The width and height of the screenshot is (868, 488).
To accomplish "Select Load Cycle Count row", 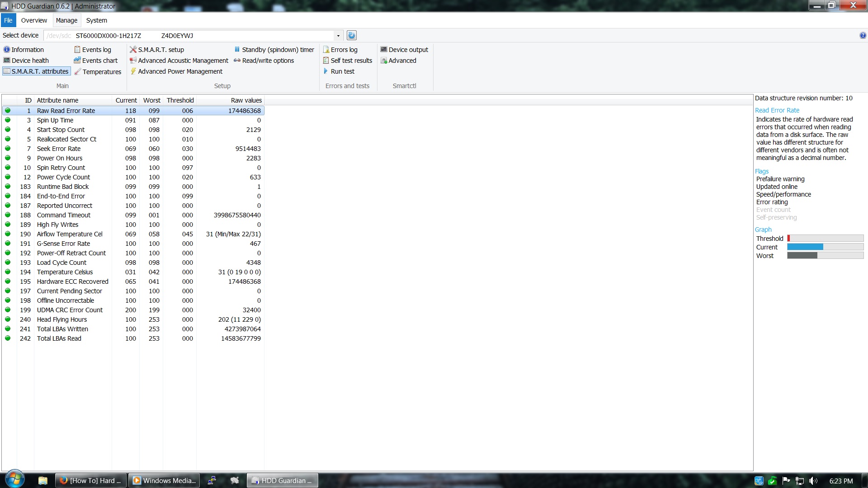I will point(133,263).
